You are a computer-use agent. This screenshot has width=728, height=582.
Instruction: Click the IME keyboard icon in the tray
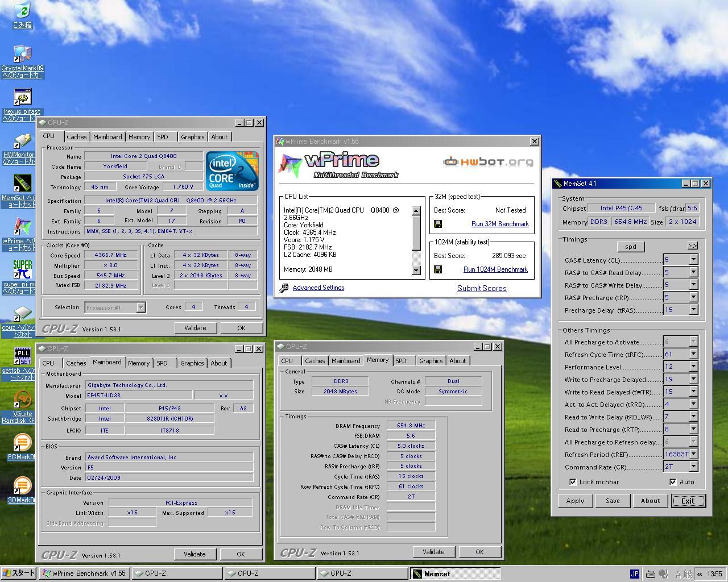650,574
